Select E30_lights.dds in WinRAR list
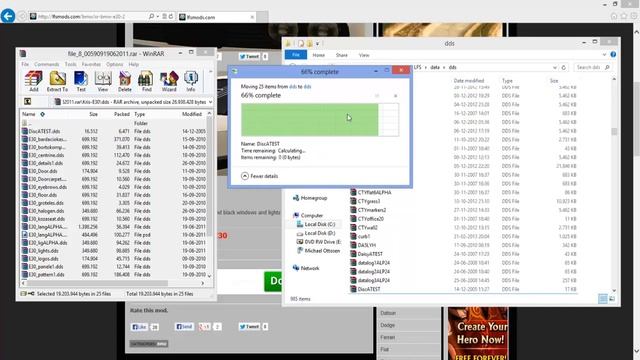The image size is (640, 360). (x=44, y=251)
